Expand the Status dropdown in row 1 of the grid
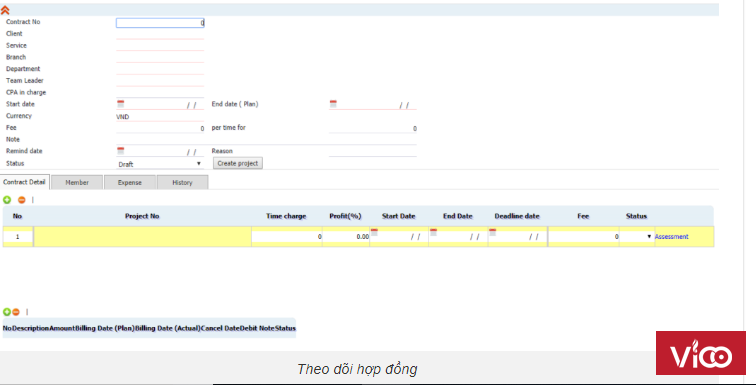This screenshot has width=756, height=385. coord(637,237)
